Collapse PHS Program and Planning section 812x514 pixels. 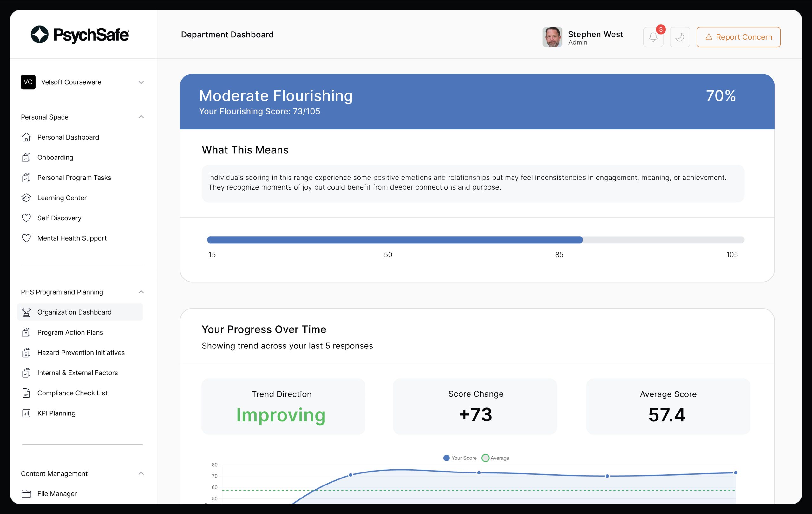click(x=141, y=292)
